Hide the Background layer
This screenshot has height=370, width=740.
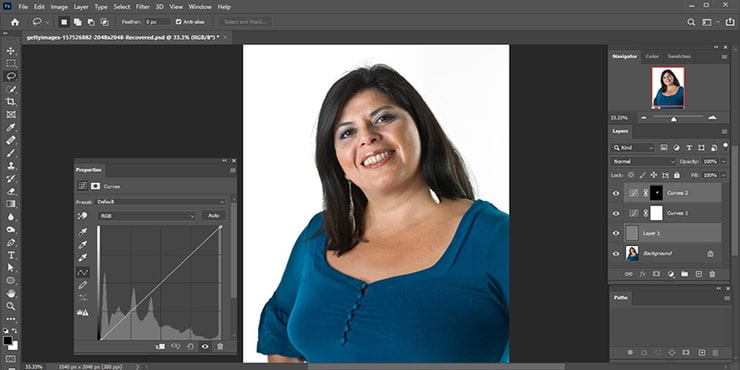pos(616,253)
